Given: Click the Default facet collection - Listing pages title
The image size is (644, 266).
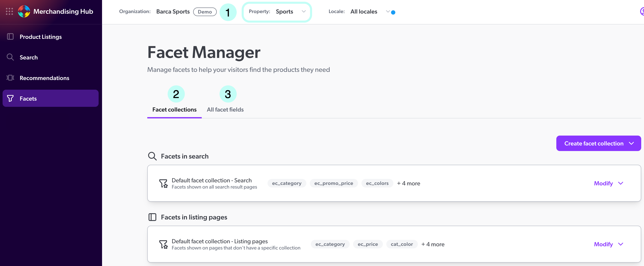Looking at the screenshot, I should [x=220, y=241].
